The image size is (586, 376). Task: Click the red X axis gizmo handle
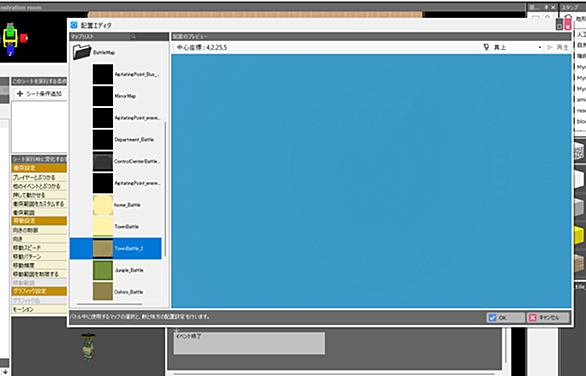[x=24, y=38]
